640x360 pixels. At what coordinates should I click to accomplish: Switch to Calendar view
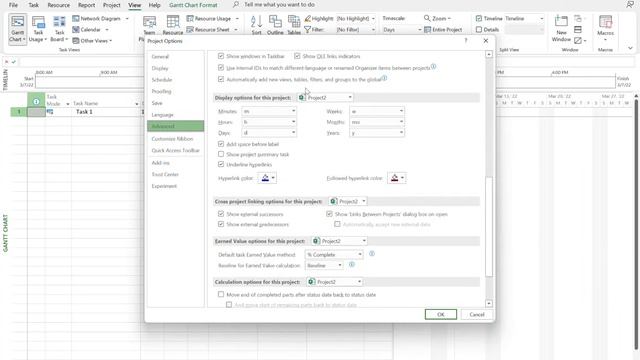(91, 30)
